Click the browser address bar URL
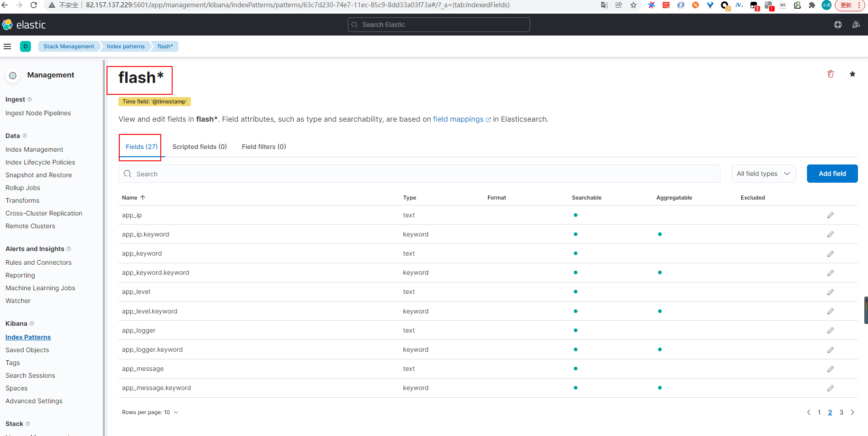Image resolution: width=868 pixels, height=436 pixels. 298,5
